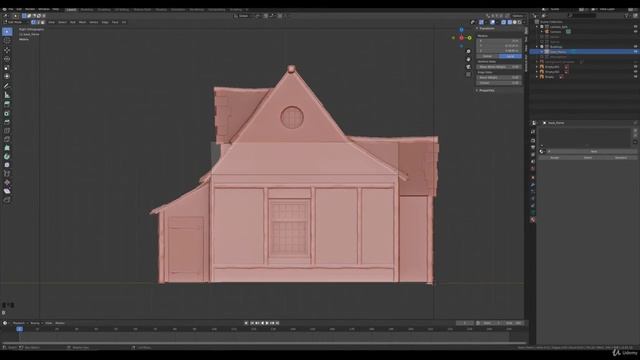The height and width of the screenshot is (360, 640).
Task: Hide the last Empty object in outliner
Action: 636,77
